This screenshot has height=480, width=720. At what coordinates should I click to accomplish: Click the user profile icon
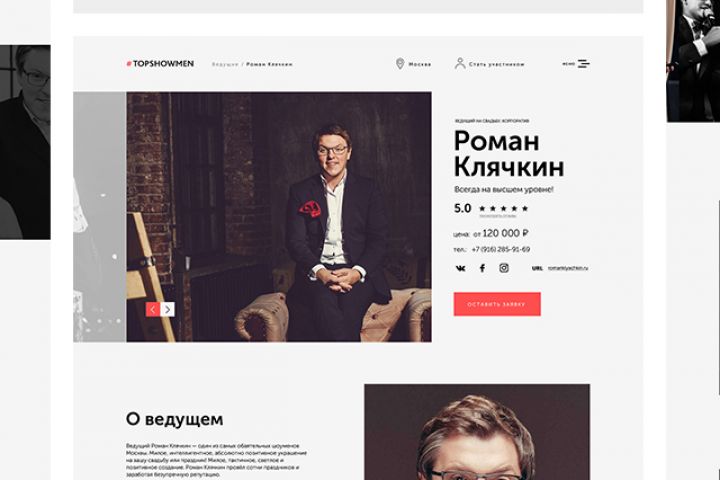[x=460, y=63]
